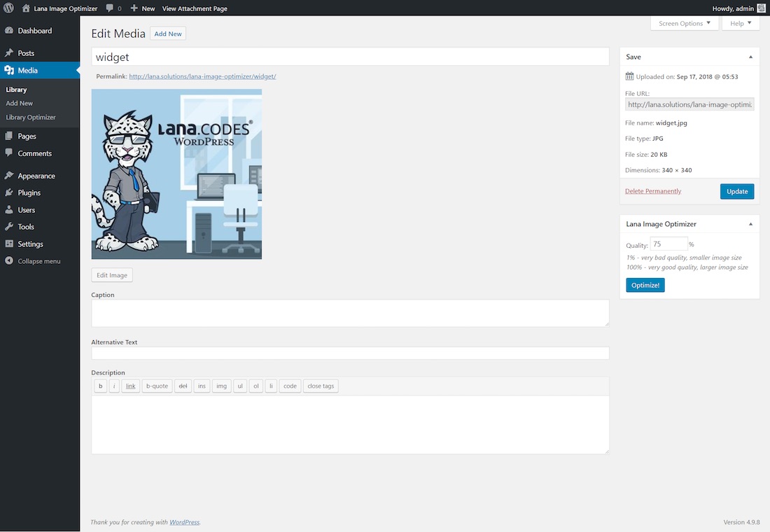Click the li quicktag button
Image resolution: width=770 pixels, height=532 pixels.
pos(271,386)
